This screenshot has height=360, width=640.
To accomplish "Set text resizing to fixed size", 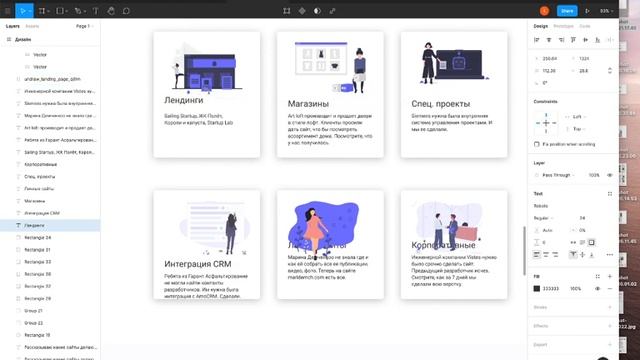I will [591, 242].
